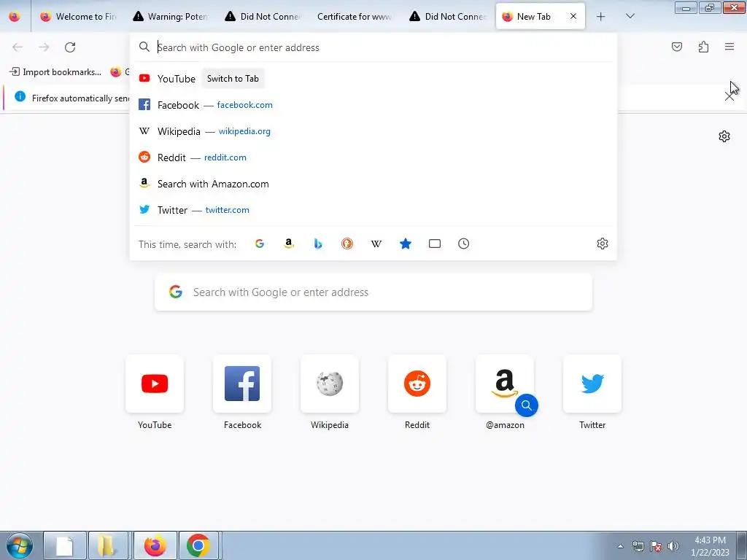
Task: Open Action Center flag tray icon
Action: point(656,546)
